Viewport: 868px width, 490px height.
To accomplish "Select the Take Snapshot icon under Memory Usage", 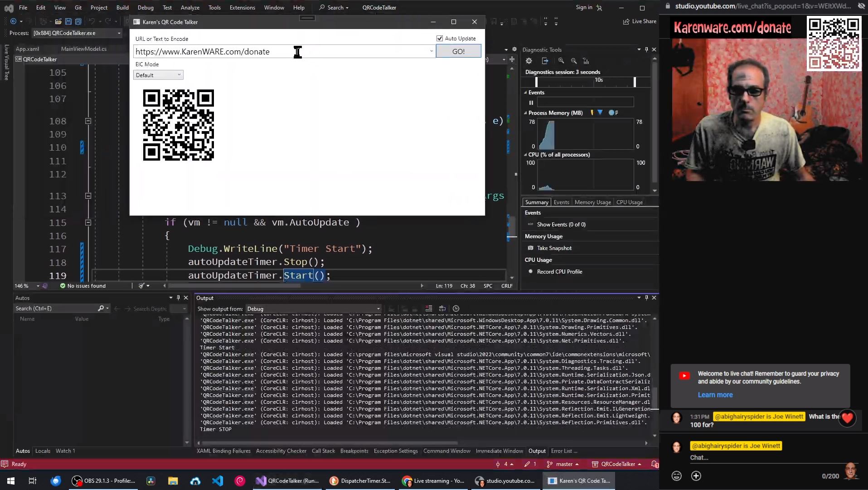I will 530,248.
